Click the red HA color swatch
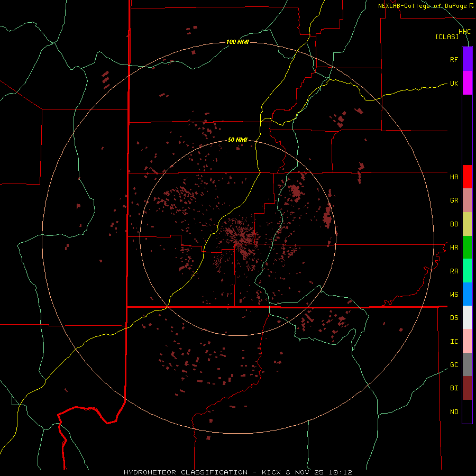Screen dimensions: 476x476 click(x=467, y=177)
